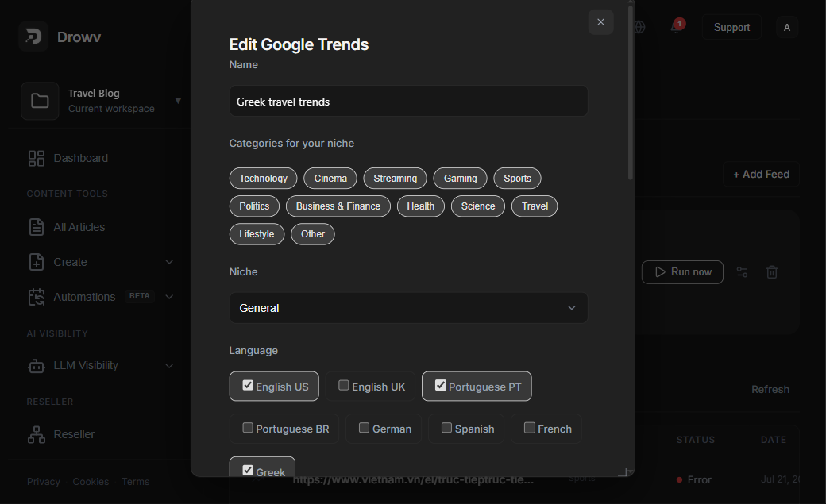This screenshot has height=504, width=826.
Task: Click the Error status text in table
Action: point(699,479)
